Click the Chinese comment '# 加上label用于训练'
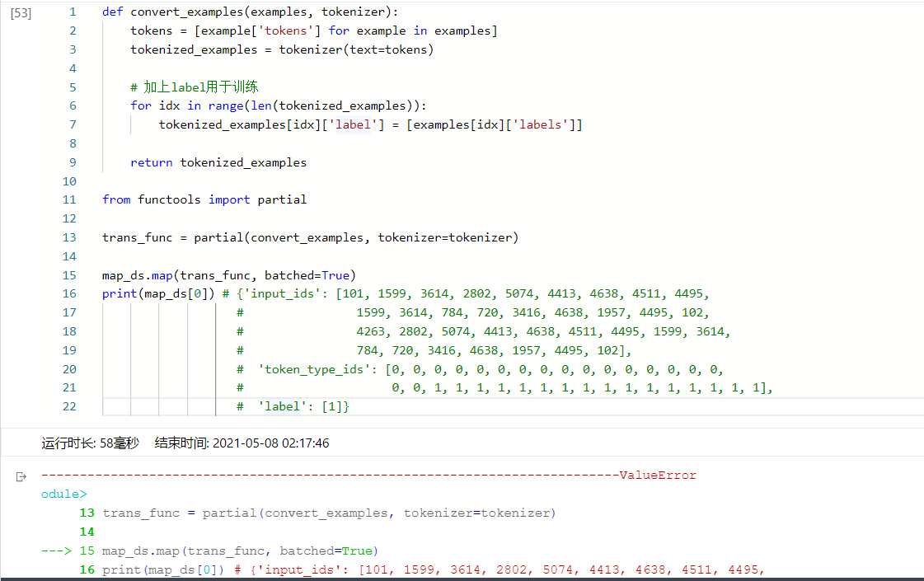Image resolution: width=924 pixels, height=581 pixels. coord(195,87)
